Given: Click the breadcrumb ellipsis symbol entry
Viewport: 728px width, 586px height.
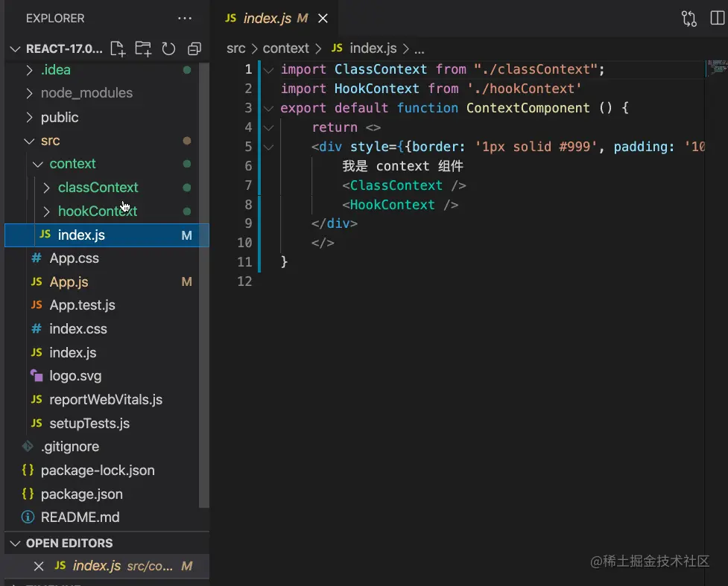Looking at the screenshot, I should [420, 49].
